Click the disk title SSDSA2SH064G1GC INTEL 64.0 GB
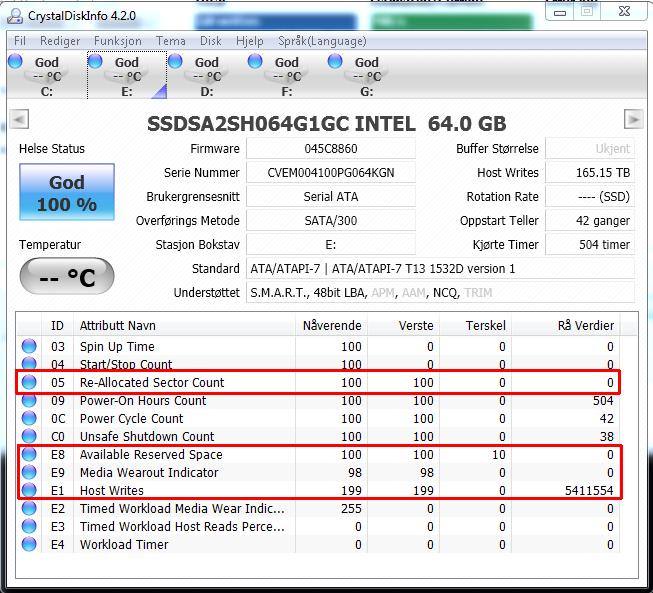The image size is (653, 593). pyautogui.click(x=326, y=123)
